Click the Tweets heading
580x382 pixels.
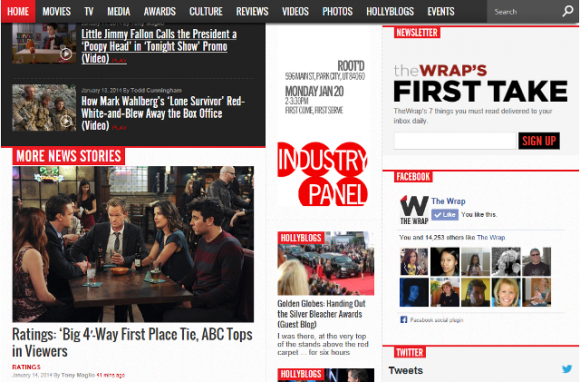[x=406, y=370]
